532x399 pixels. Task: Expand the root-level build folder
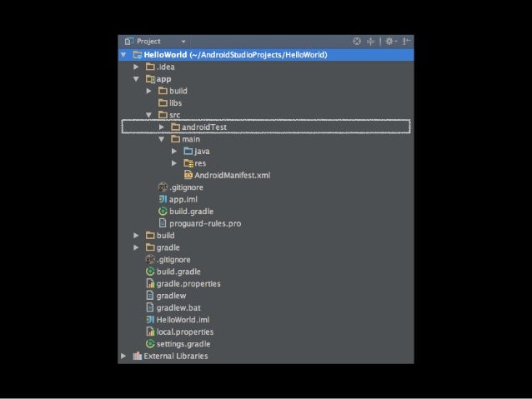[x=136, y=235]
